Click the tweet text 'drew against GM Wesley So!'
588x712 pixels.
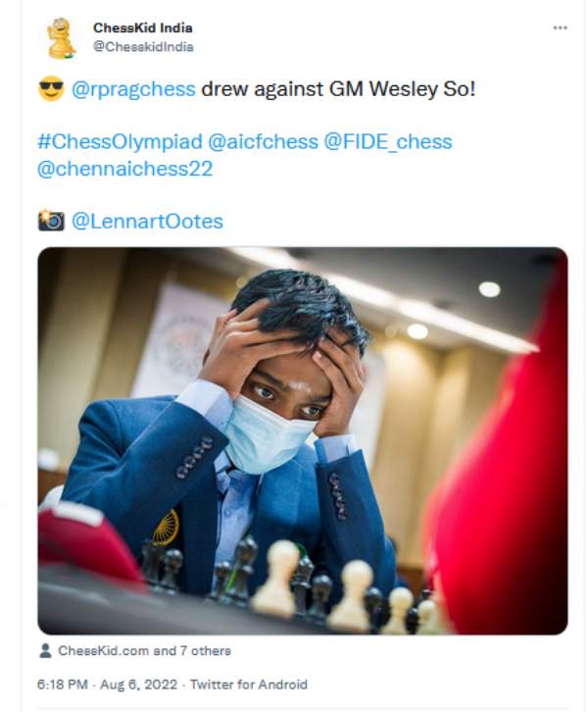pos(338,89)
